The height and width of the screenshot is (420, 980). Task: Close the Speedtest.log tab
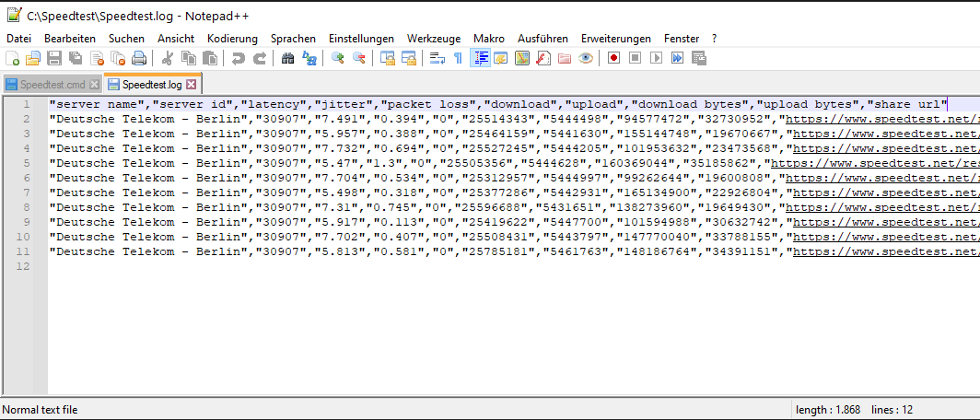click(192, 85)
